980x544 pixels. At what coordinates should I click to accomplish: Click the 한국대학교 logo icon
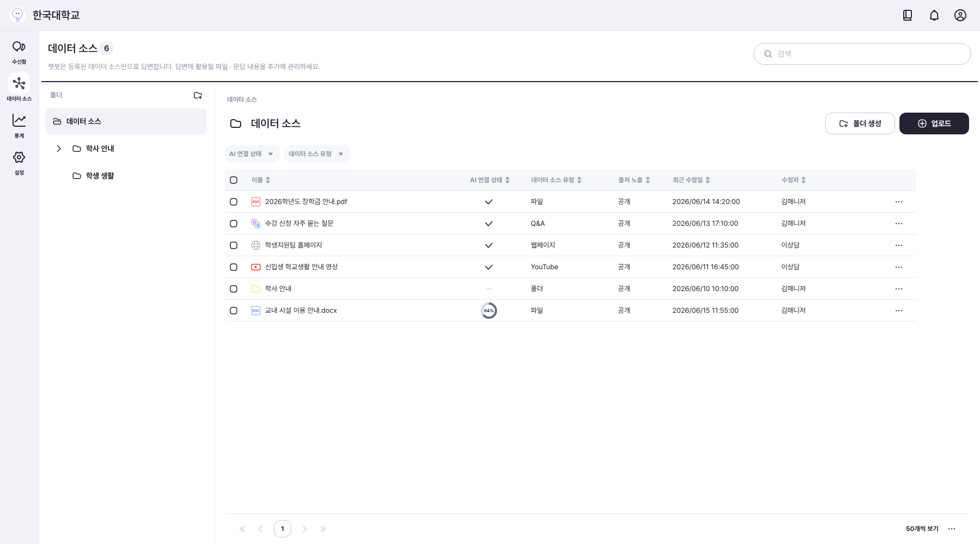tap(17, 15)
